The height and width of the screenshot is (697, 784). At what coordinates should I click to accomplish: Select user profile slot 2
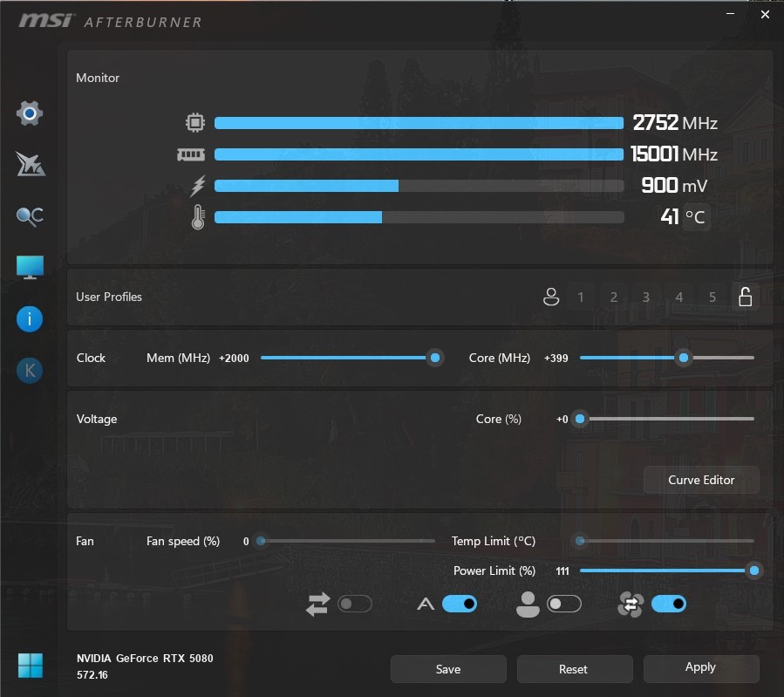tap(613, 297)
